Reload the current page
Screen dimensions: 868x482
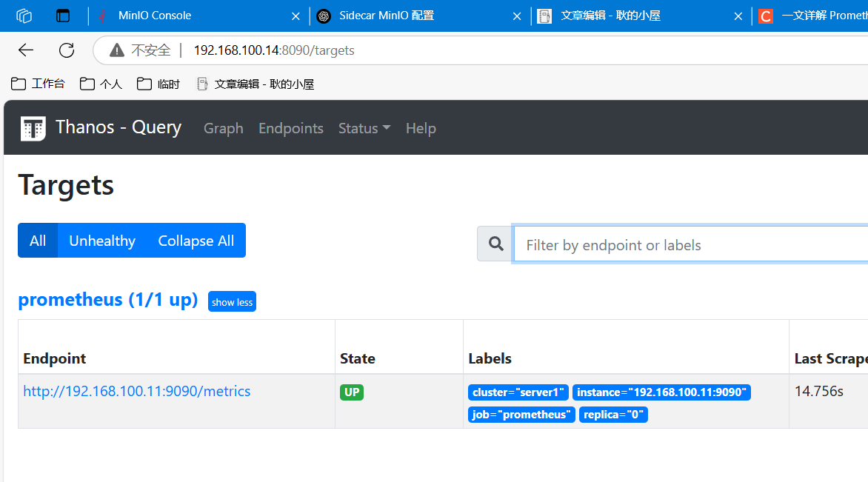(x=67, y=50)
